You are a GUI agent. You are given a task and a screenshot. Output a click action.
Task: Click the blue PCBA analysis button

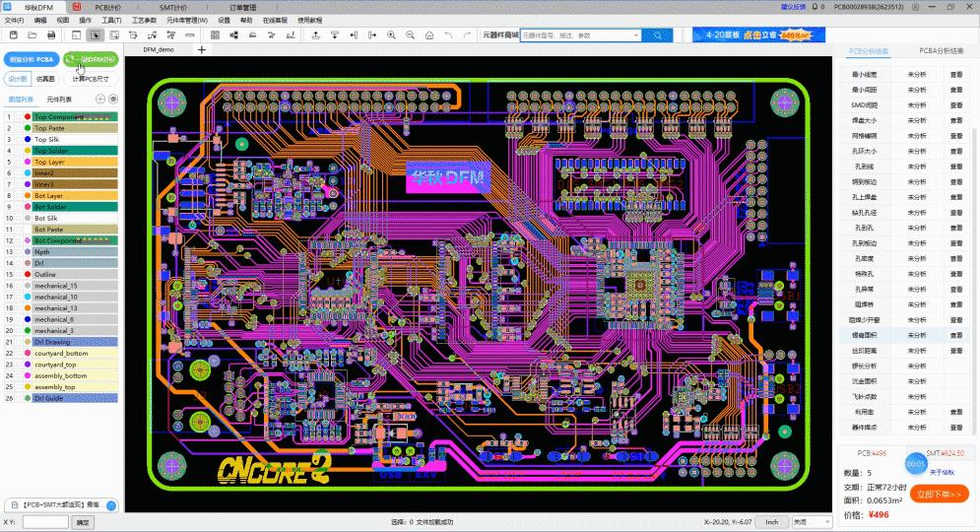pos(32,59)
